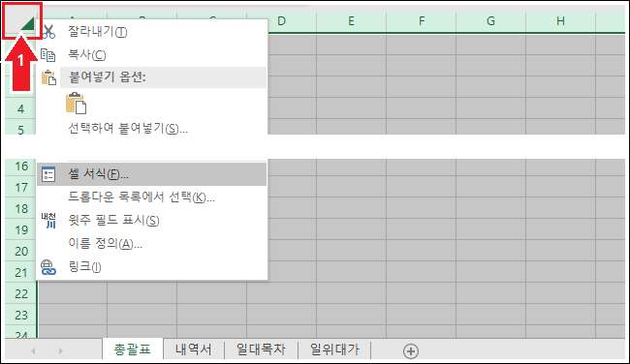The image size is (630, 364).
Task: Open the 내역서 sheet tab
Action: [193, 349]
